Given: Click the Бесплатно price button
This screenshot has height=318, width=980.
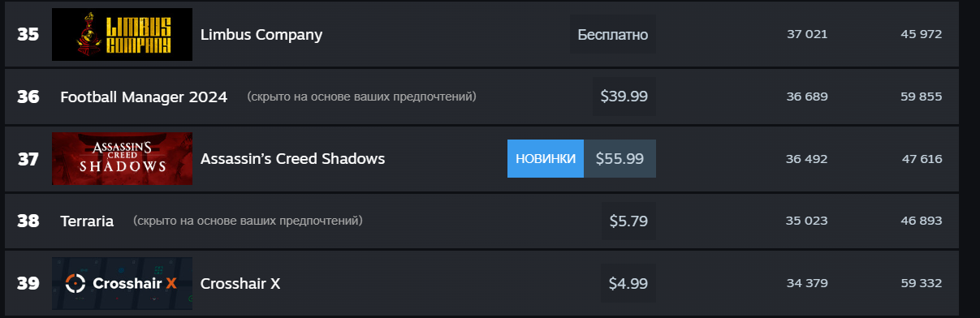Looking at the screenshot, I should (x=613, y=35).
